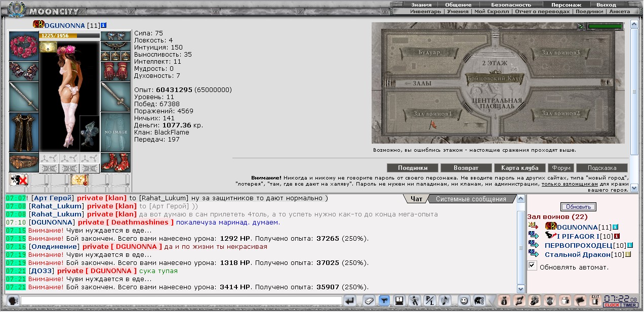Screen dimensions: 644x312
Task: Click the Клан: BlackFlame text
Action: point(162,132)
